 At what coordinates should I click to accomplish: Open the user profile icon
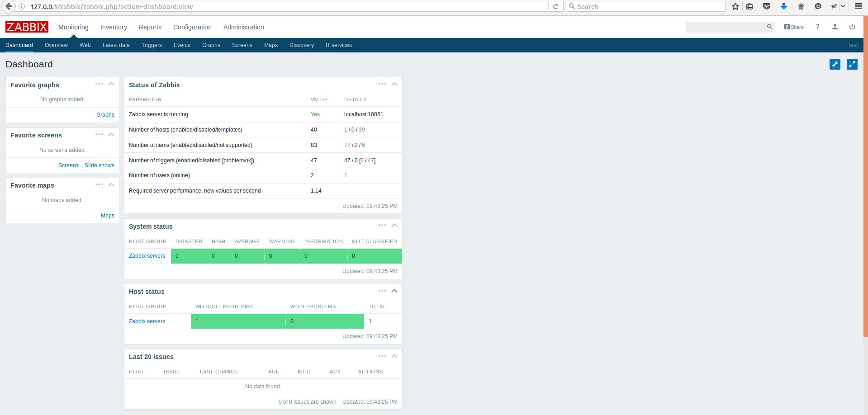(x=835, y=27)
